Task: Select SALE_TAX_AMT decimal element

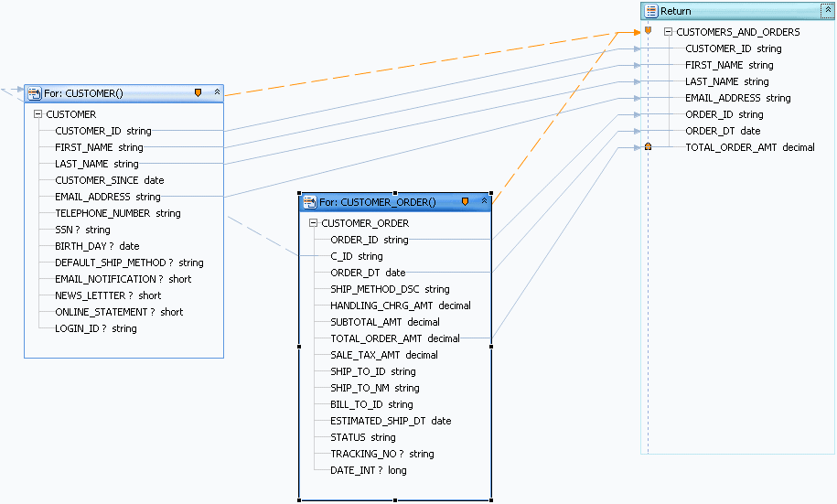Action: (384, 356)
